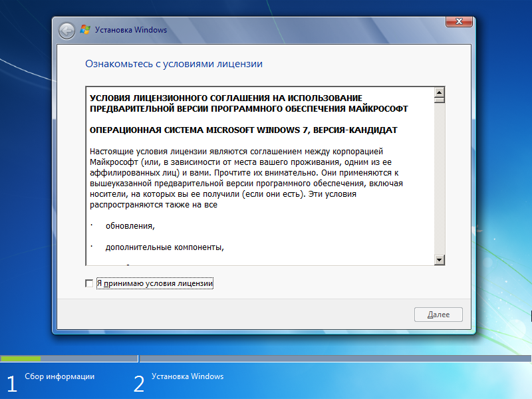Click the label 'Я принимаю условия лицензии'
The image size is (532, 399).
pyautogui.click(x=156, y=283)
